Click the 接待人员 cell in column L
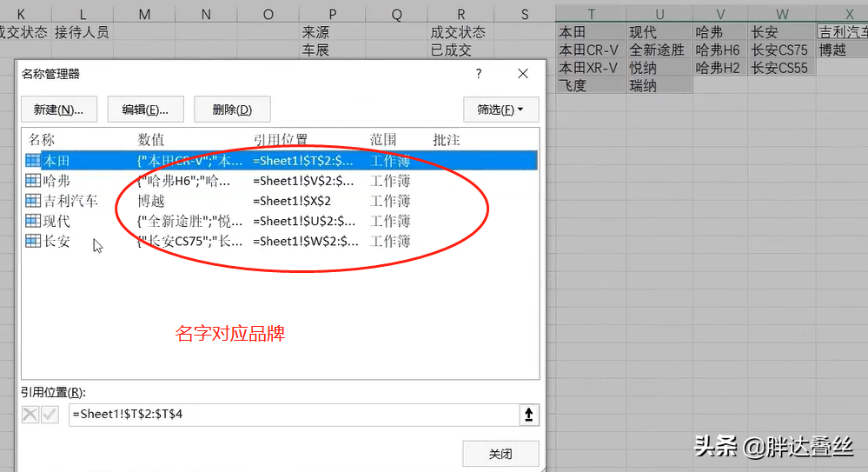 pyautogui.click(x=83, y=32)
